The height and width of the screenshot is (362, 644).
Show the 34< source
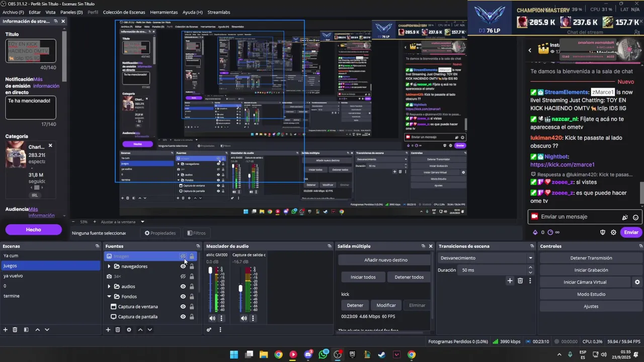click(x=183, y=277)
